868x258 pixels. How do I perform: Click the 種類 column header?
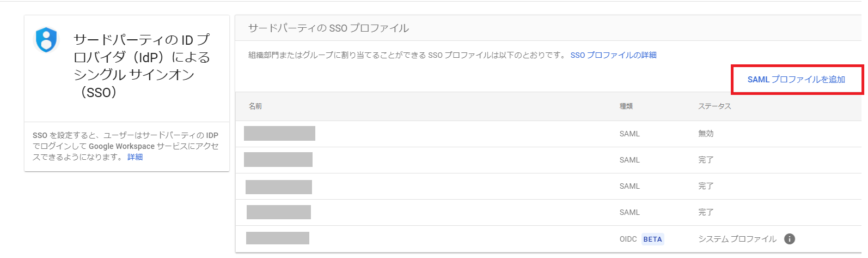click(x=626, y=106)
